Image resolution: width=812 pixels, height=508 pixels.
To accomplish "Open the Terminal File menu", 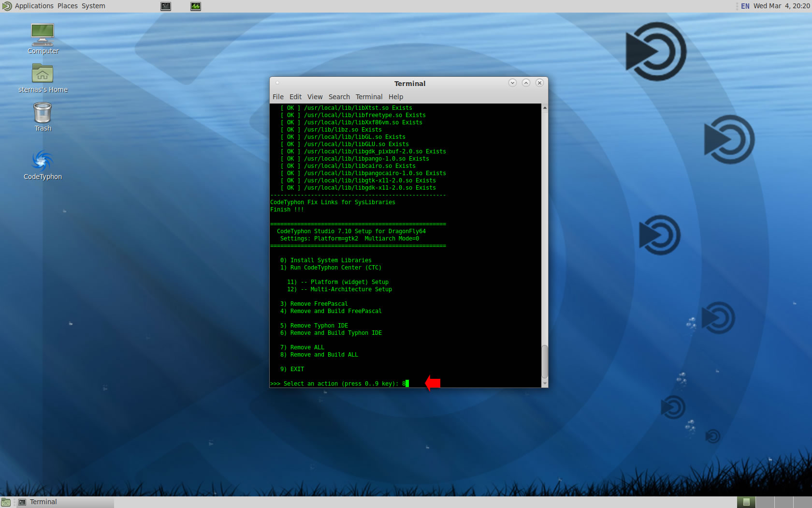I will point(278,97).
